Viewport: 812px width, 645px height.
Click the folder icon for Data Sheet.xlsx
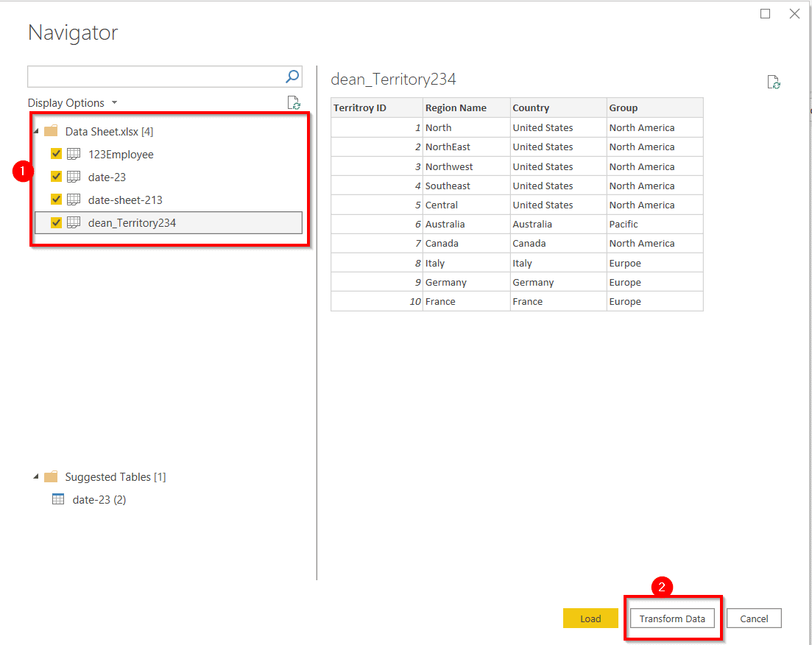coord(50,131)
